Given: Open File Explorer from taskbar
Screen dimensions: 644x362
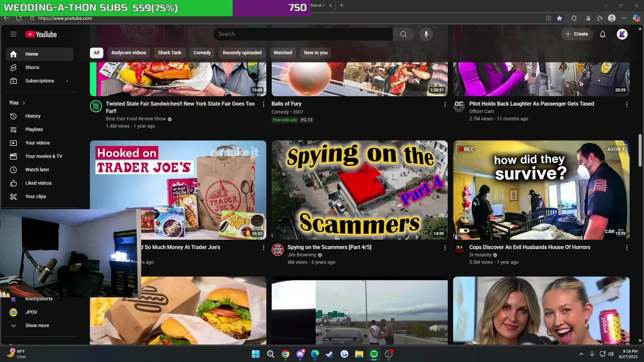Looking at the screenshot, I should (359, 354).
